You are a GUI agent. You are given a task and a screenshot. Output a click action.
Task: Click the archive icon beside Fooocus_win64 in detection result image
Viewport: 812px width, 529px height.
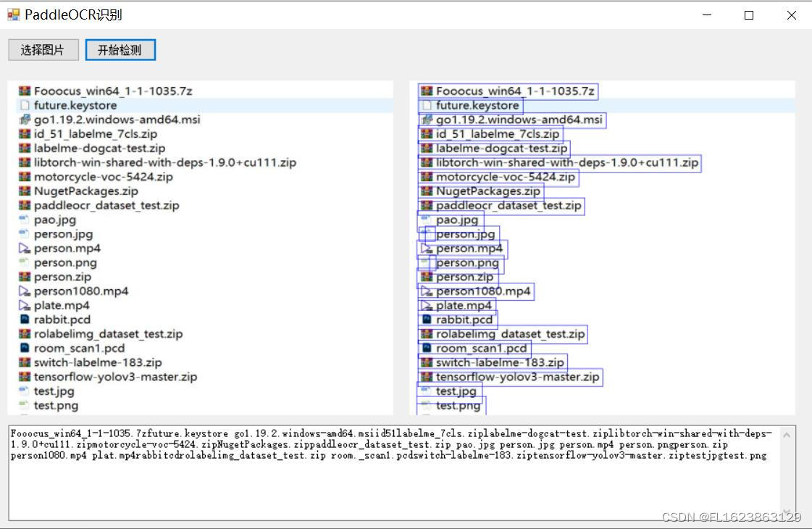[x=427, y=91]
